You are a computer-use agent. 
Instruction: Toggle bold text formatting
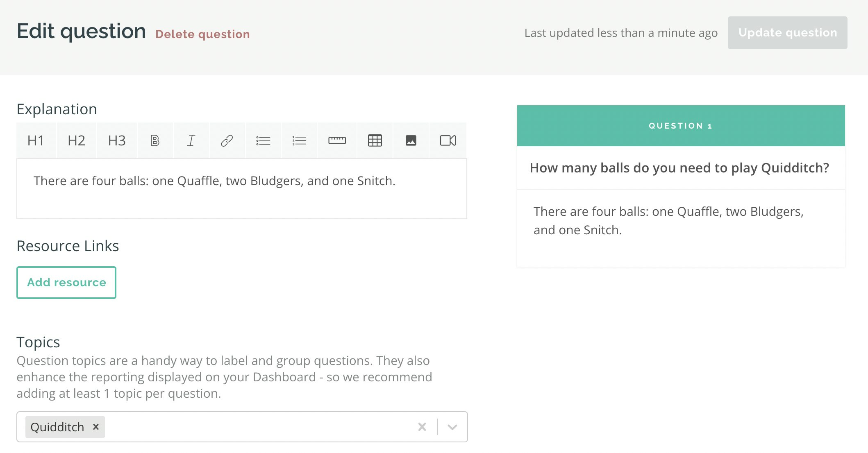(155, 140)
